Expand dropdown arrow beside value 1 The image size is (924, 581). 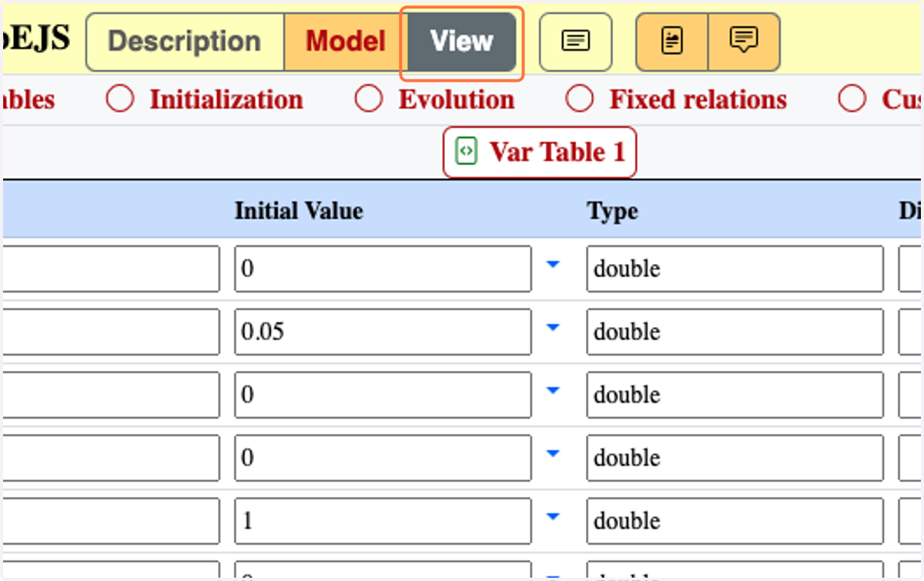[552, 517]
